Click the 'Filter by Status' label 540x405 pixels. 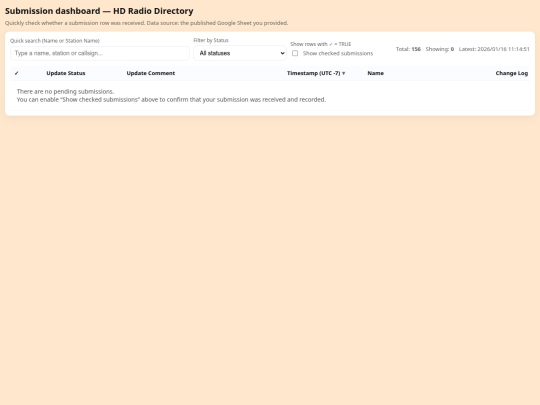coord(211,40)
